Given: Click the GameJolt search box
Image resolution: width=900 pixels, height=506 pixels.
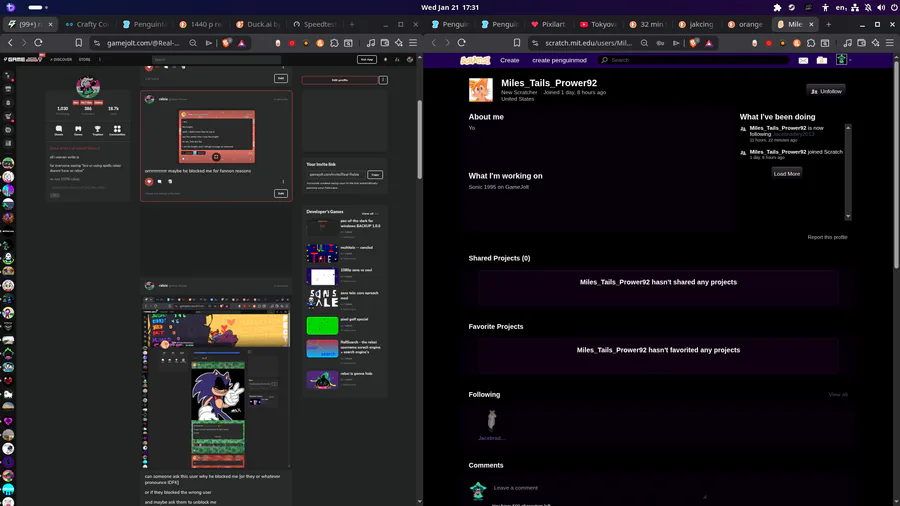Looking at the screenshot, I should (216, 60).
